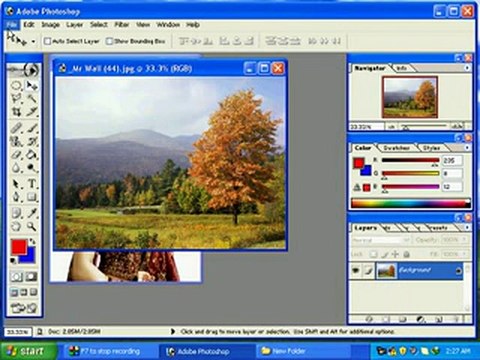This screenshot has width=480, height=360.
Task: Switch to the Swatches tab
Action: (396, 148)
